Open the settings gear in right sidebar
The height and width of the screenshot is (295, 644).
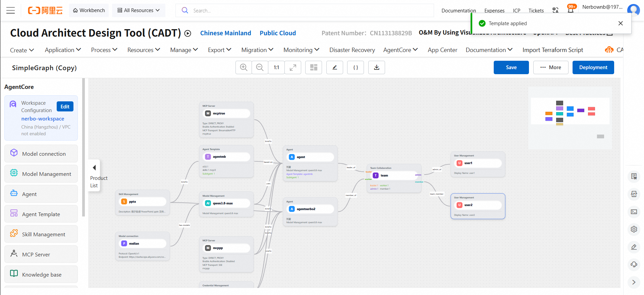click(634, 229)
